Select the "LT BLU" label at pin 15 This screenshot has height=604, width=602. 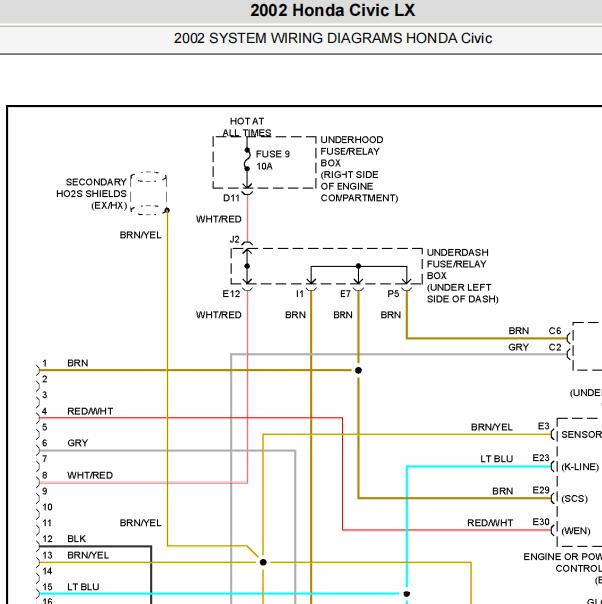pyautogui.click(x=83, y=587)
